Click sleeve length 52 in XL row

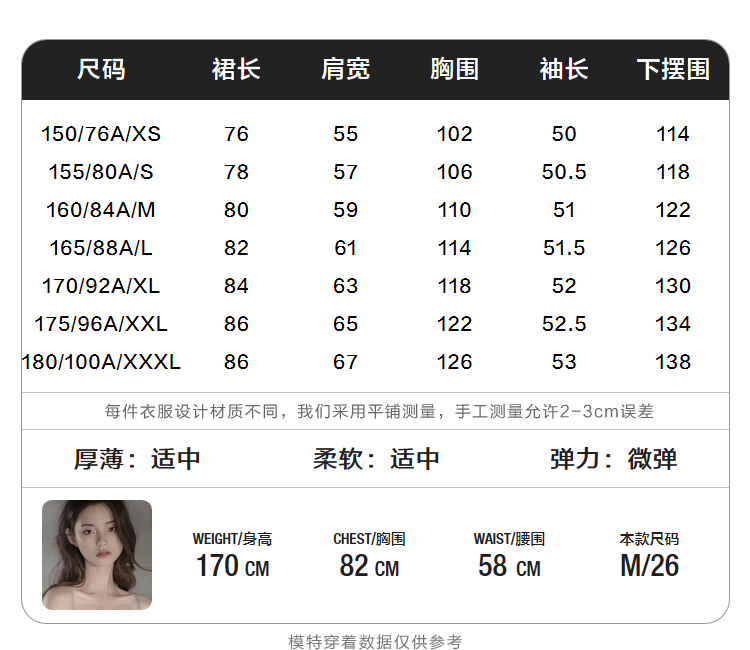tap(564, 286)
